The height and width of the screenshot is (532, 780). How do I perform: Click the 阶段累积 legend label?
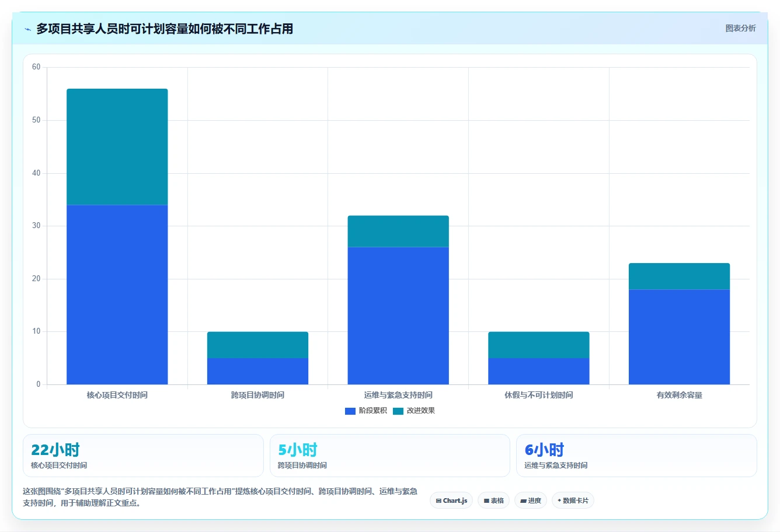[x=372, y=411]
